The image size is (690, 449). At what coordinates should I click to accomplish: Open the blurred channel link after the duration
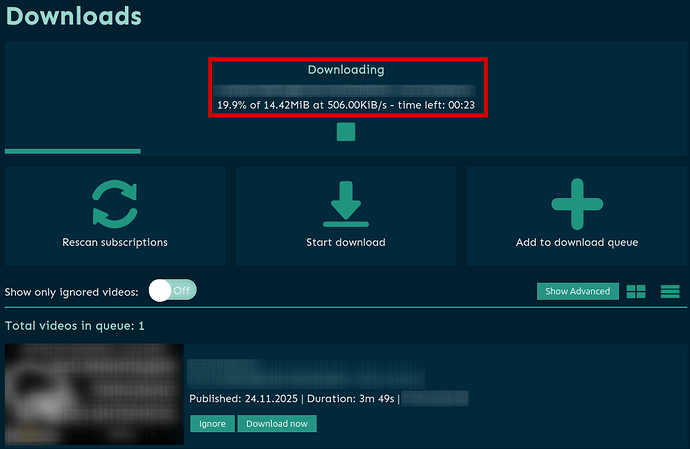tap(436, 399)
